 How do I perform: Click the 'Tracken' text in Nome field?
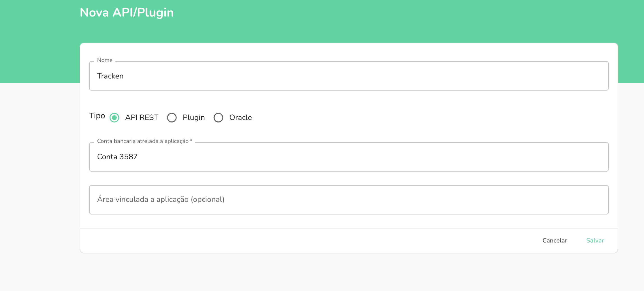(x=110, y=76)
